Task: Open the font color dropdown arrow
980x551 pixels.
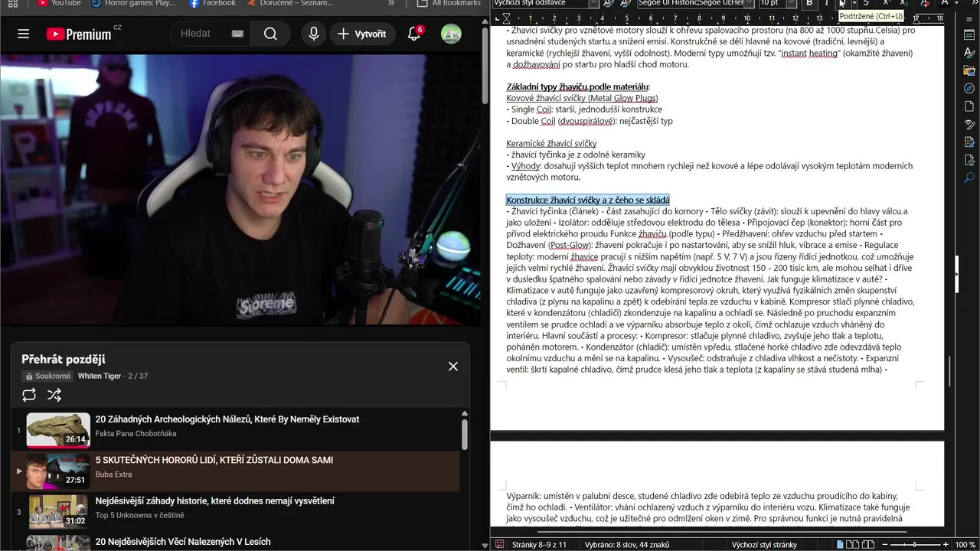Action: click(x=957, y=3)
